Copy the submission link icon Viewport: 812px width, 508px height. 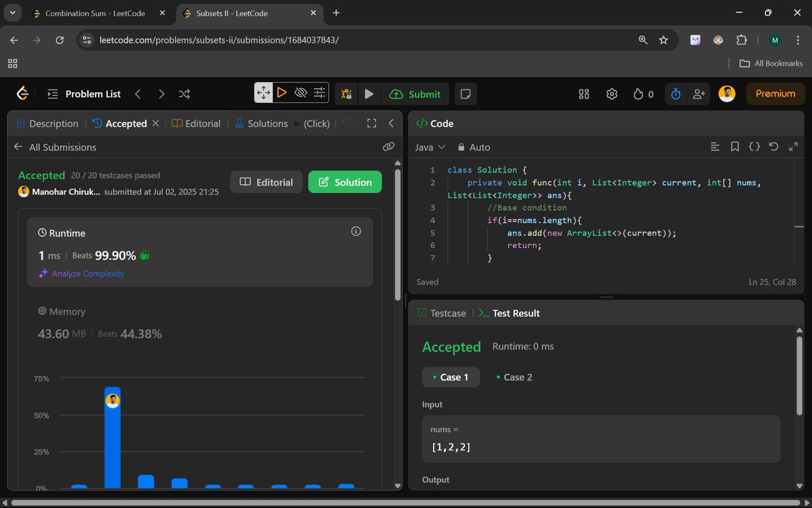pos(388,146)
